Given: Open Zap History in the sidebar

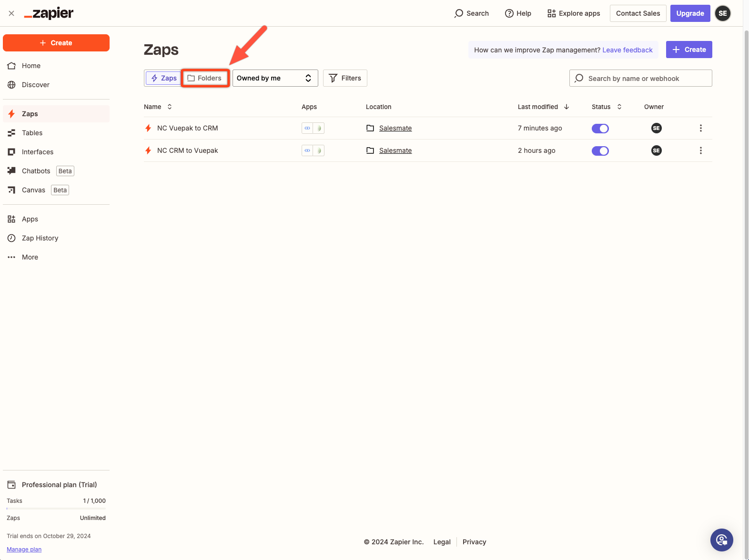Looking at the screenshot, I should tap(56, 238).
